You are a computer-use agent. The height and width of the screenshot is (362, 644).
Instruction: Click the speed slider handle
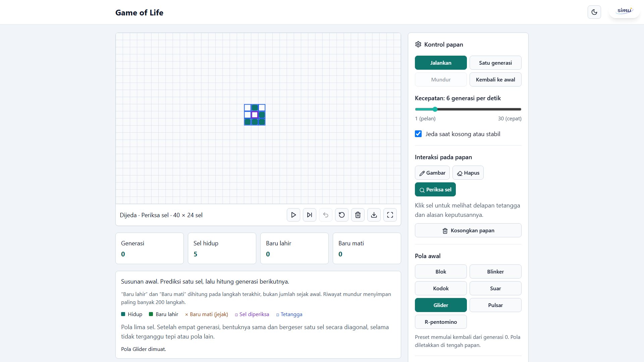pyautogui.click(x=435, y=109)
